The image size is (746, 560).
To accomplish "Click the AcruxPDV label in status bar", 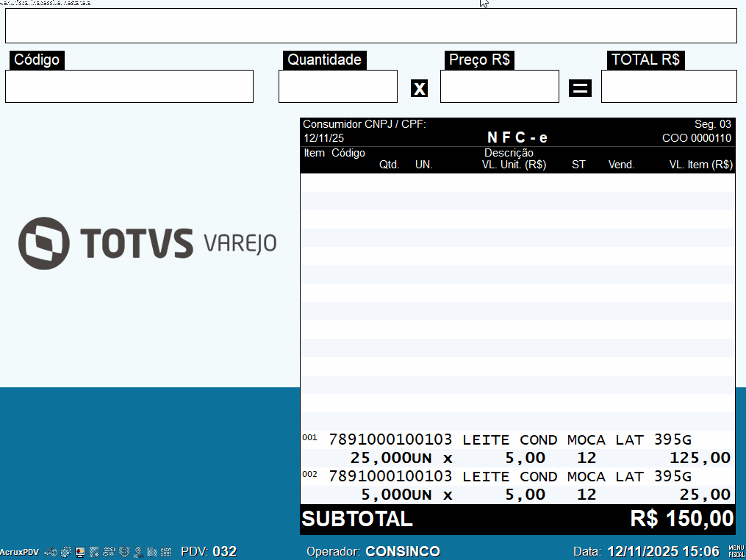I will [20, 552].
